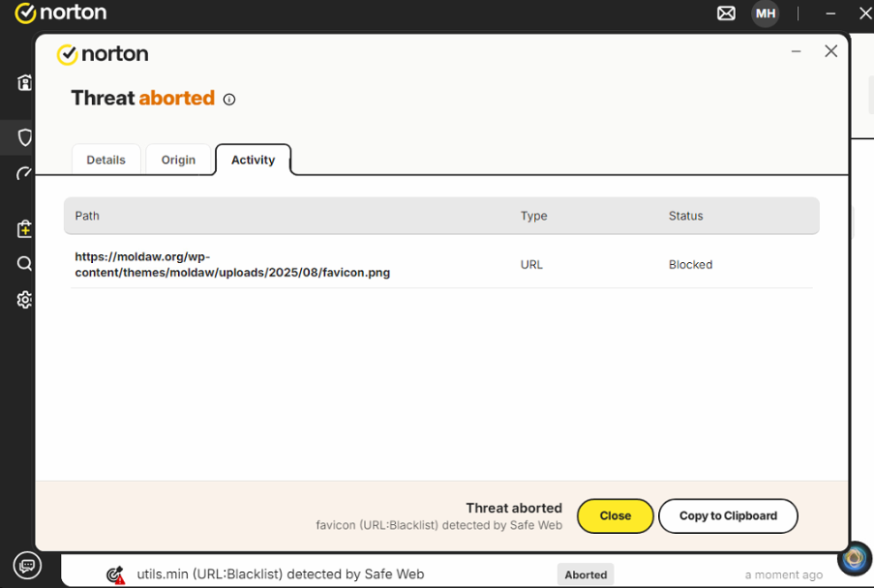Switch to the Origin tab

click(178, 160)
